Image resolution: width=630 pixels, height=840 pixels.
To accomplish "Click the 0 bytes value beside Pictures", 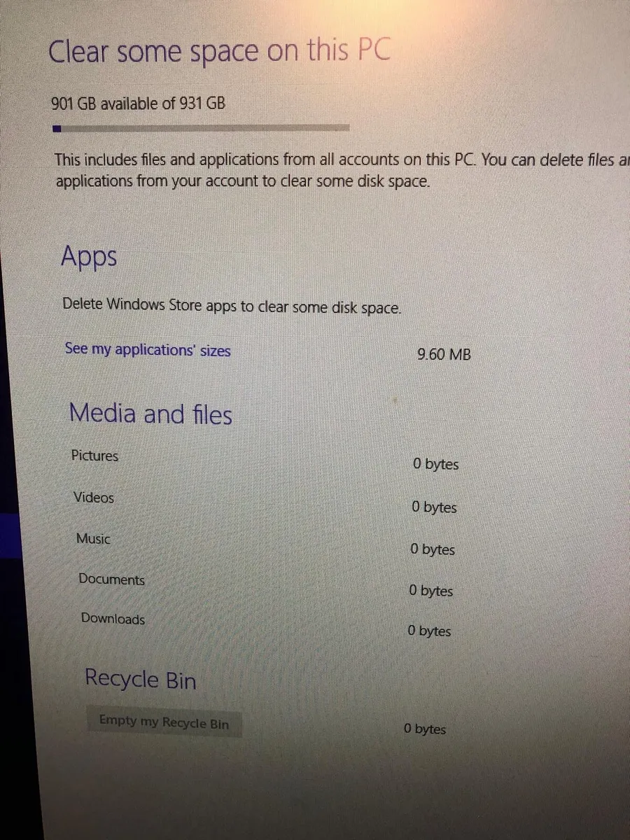I will 435,464.
